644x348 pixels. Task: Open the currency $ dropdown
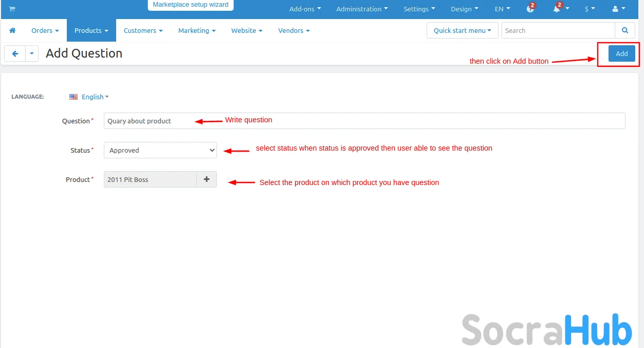[x=590, y=9]
